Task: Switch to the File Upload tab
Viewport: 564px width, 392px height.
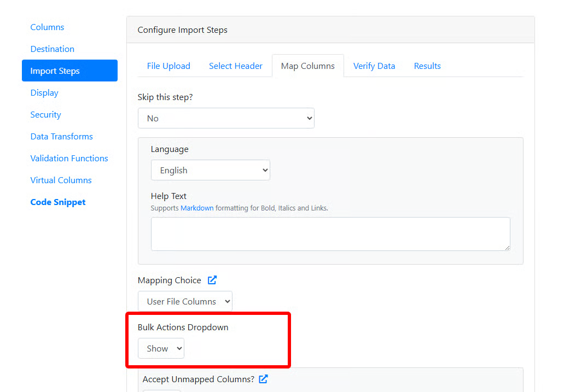Action: click(168, 66)
